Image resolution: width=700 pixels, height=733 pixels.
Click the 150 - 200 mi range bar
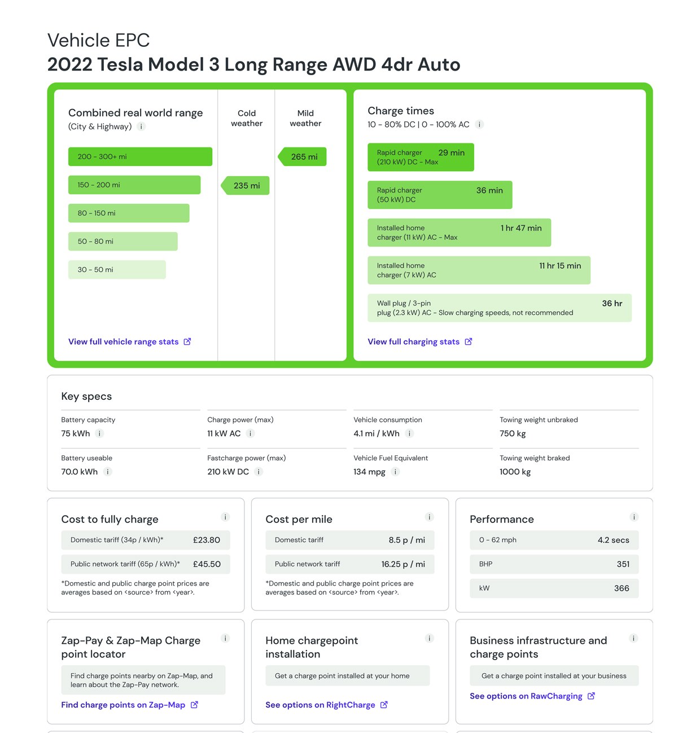134,185
